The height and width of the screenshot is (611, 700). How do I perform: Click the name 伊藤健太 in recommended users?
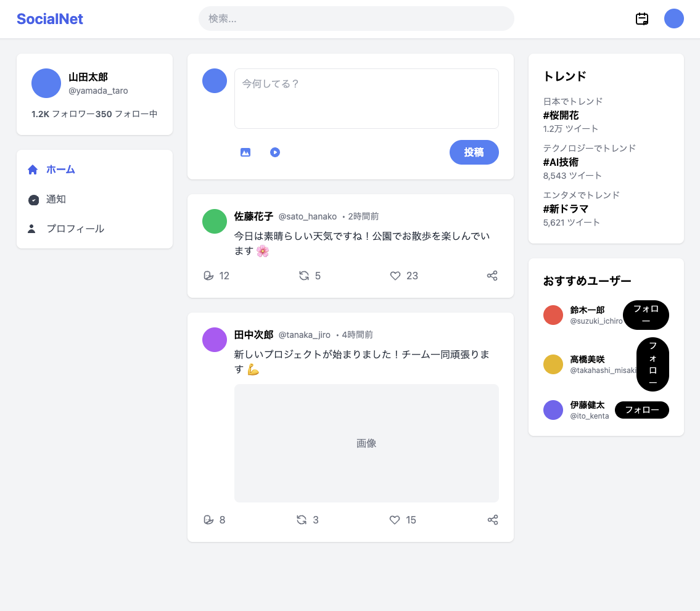tap(587, 405)
